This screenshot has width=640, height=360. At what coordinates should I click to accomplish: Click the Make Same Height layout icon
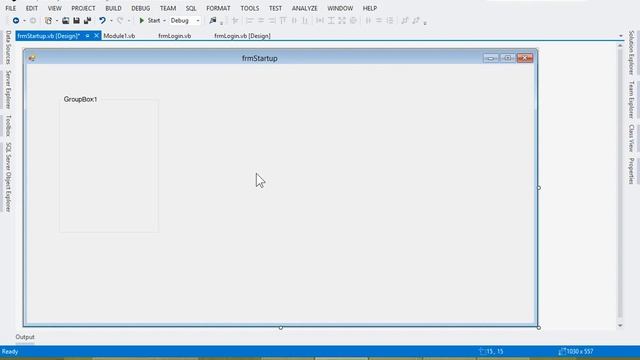331,20
